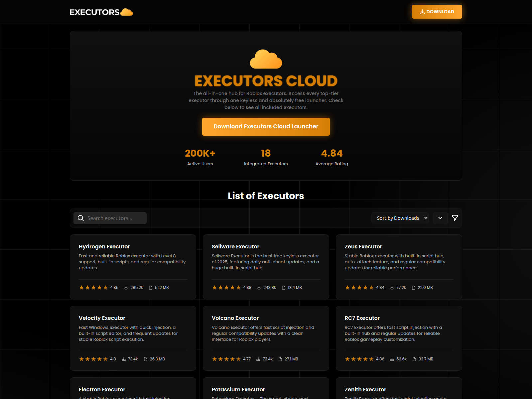The width and height of the screenshot is (532, 399).
Task: Click RC7 Executor size 33.7 MB
Action: pos(426,359)
